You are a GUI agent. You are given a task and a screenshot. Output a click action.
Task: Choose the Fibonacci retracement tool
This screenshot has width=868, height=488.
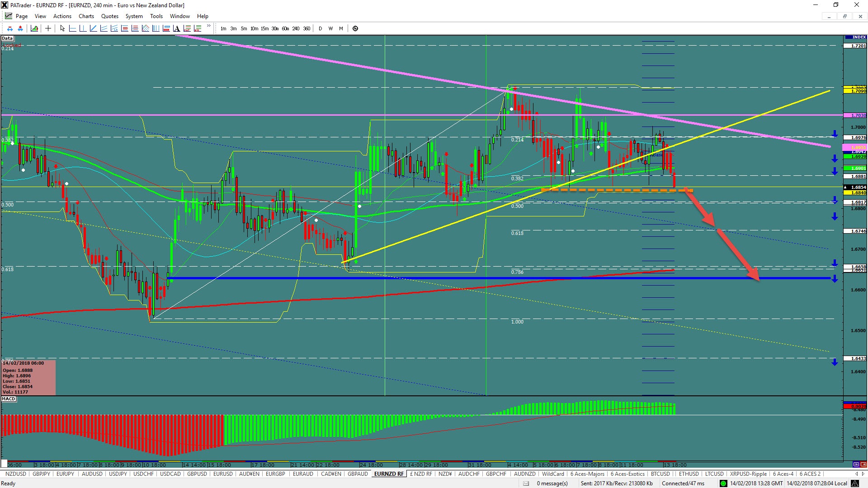124,28
